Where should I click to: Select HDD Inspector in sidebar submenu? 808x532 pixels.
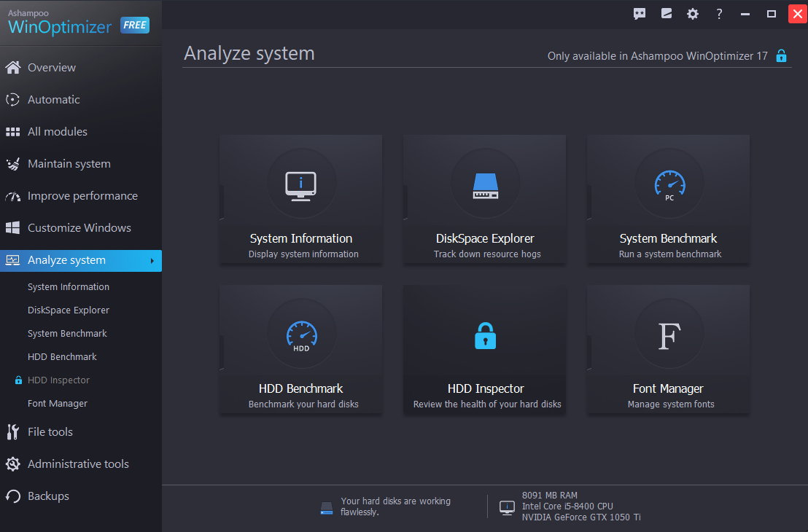(x=59, y=380)
